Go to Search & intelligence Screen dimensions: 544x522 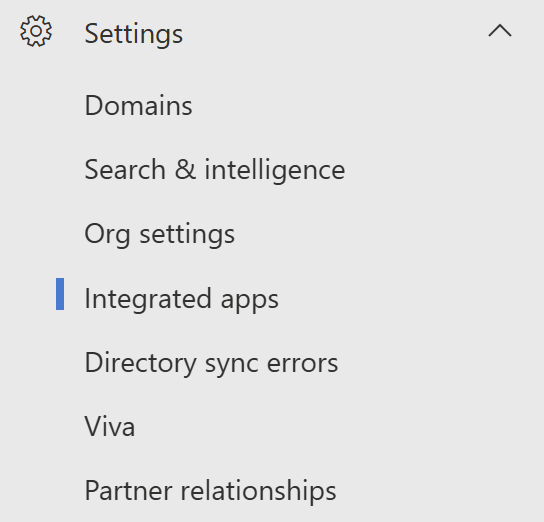coord(215,170)
